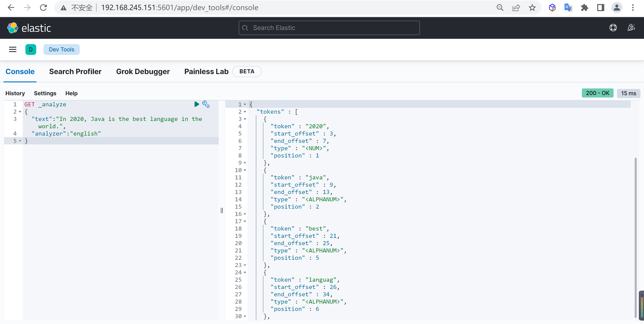This screenshot has height=324, width=644.
Task: Click the Wrench/settings icon next to query
Action: 206,104
